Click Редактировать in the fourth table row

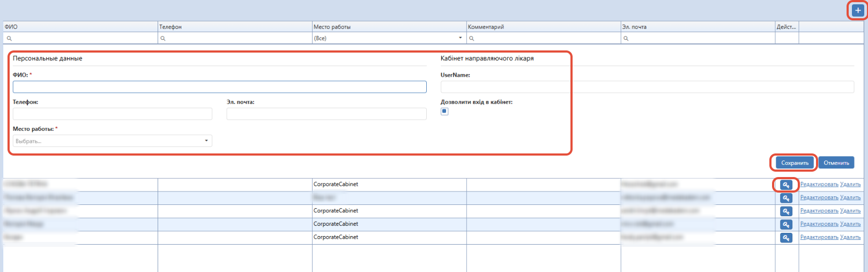819,224
